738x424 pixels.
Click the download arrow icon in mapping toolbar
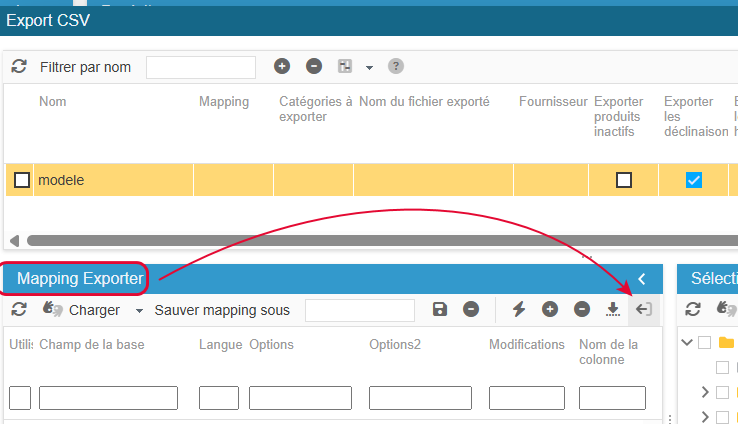click(613, 310)
